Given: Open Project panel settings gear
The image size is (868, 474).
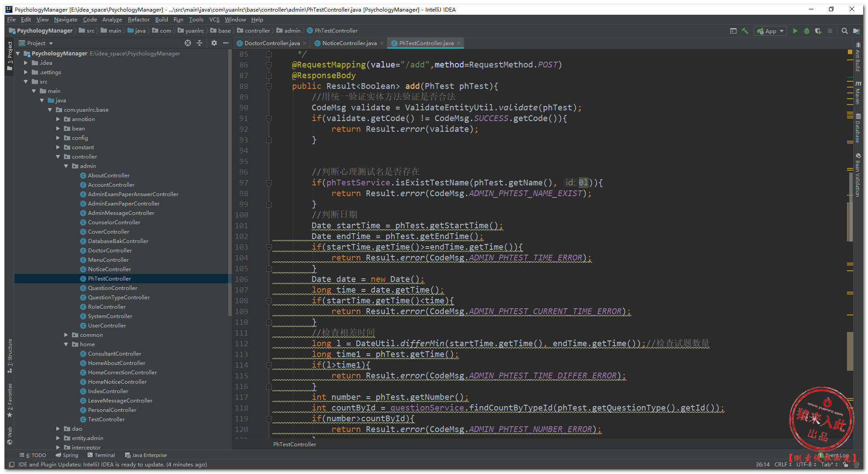Looking at the screenshot, I should click(x=214, y=43).
